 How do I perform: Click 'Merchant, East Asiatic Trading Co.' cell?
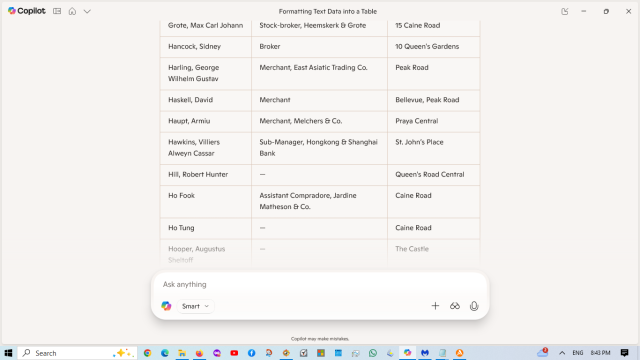(319, 73)
